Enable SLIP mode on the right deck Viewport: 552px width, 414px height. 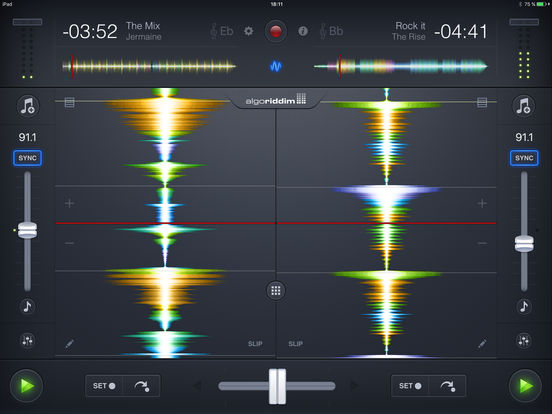click(296, 344)
